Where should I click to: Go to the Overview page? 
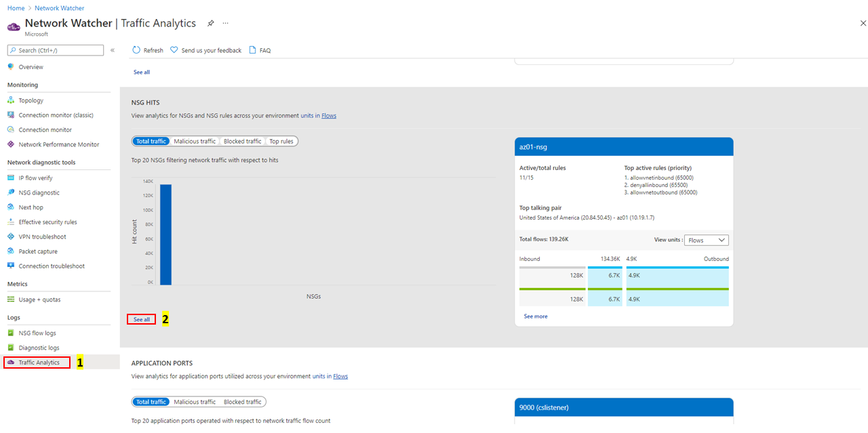click(31, 67)
